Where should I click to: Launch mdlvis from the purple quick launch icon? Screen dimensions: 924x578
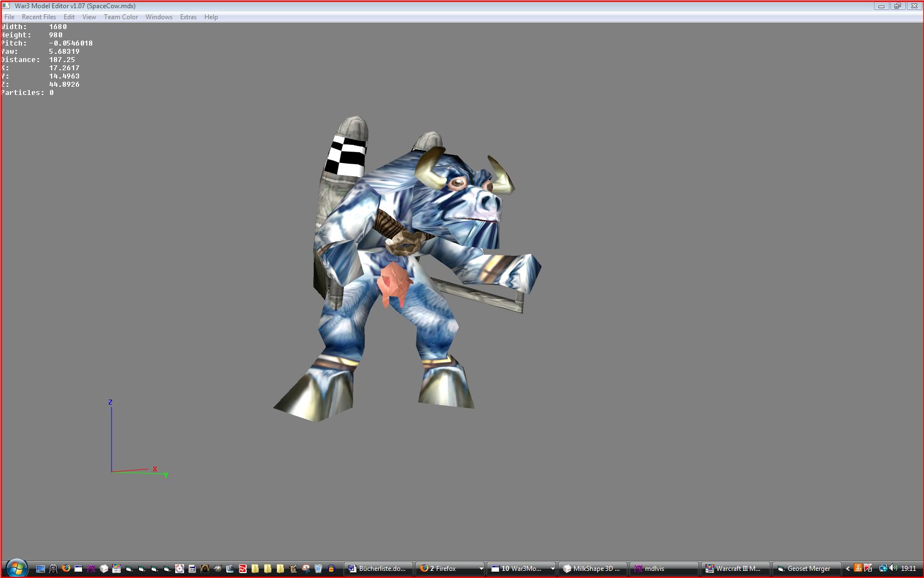91,569
